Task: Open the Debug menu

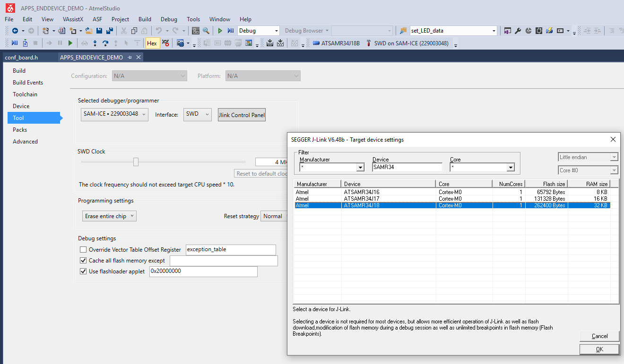Action: (169, 19)
